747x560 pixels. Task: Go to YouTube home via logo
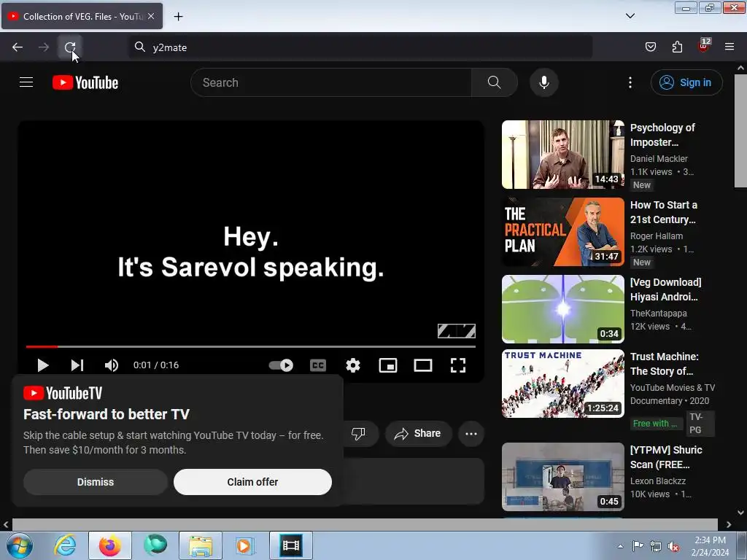coord(85,82)
